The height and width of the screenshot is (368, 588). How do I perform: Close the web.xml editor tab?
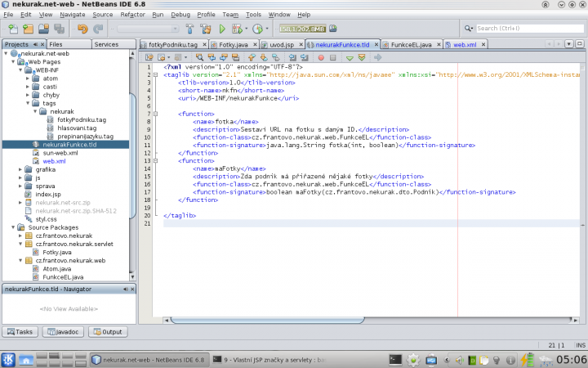click(x=483, y=44)
